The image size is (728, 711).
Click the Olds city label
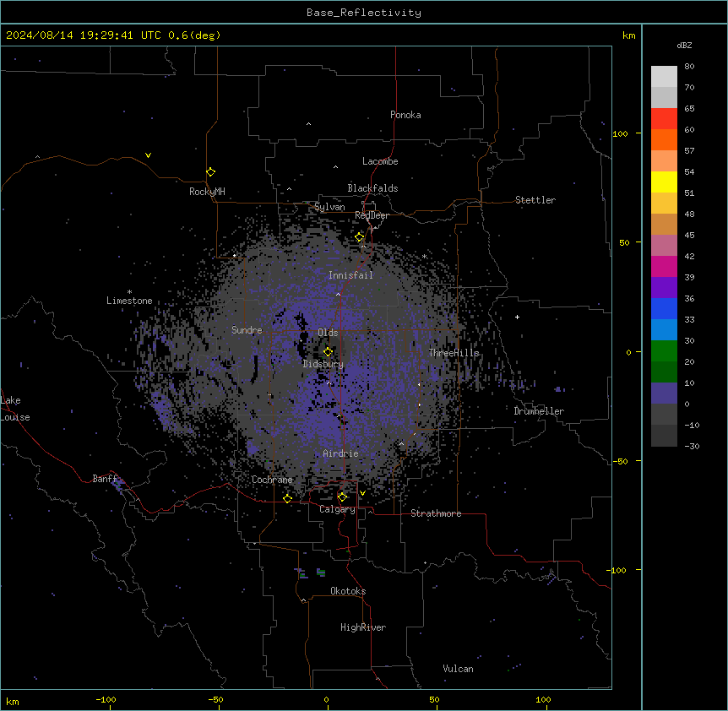click(328, 333)
